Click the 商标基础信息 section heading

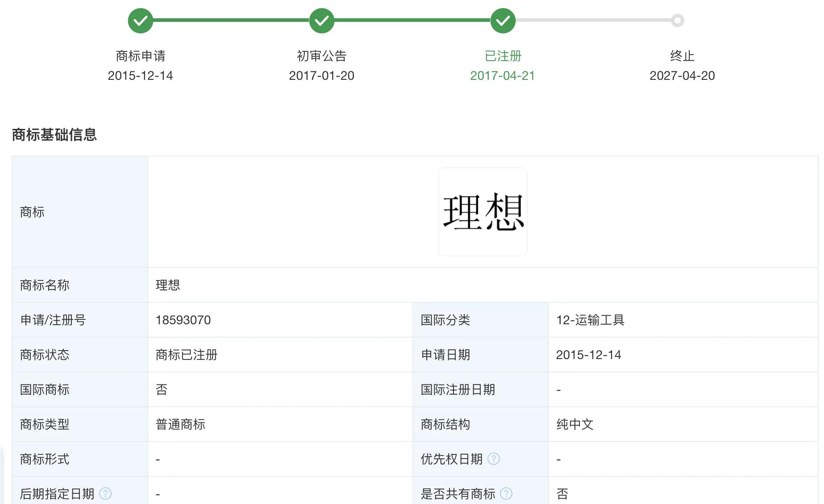(54, 135)
